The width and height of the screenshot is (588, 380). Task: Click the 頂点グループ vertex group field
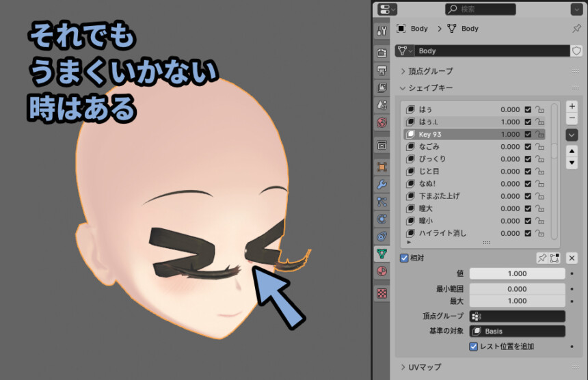click(x=517, y=316)
